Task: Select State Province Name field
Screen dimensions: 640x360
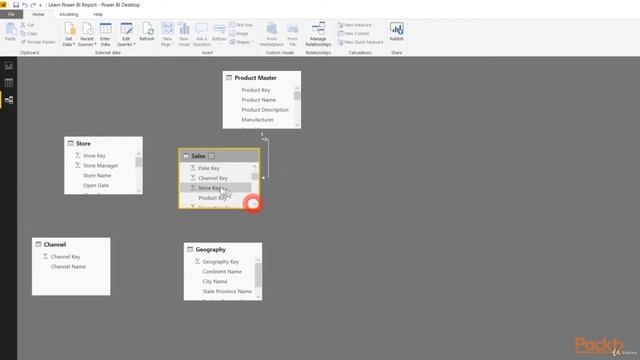Action: coord(227,291)
